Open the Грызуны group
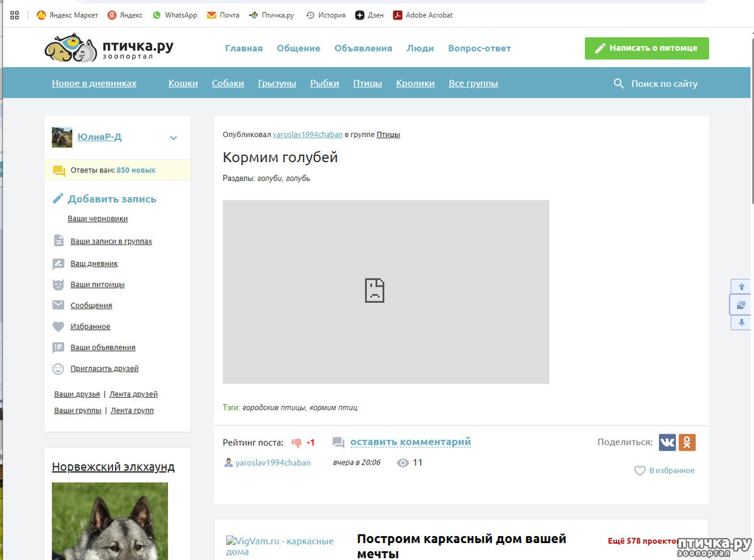The image size is (754, 560). pyautogui.click(x=277, y=84)
